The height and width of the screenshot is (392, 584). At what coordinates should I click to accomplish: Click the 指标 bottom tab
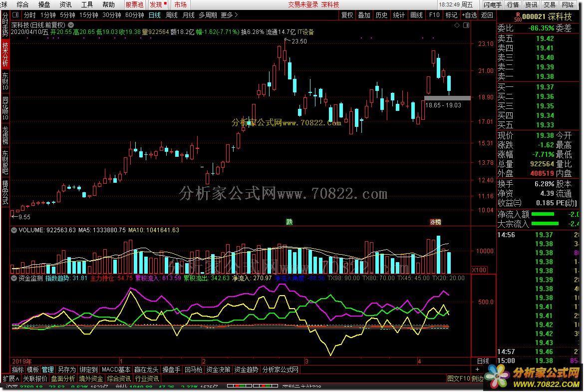click(x=18, y=370)
